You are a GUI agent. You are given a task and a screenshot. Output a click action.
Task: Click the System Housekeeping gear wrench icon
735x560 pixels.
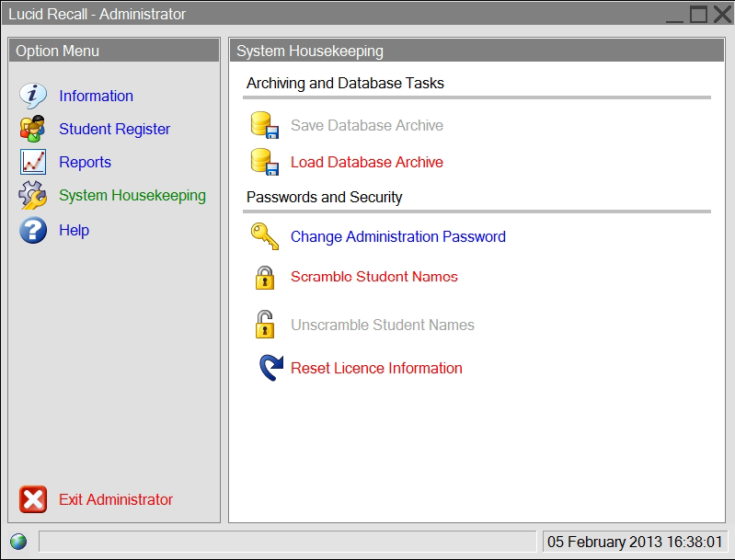click(x=33, y=195)
